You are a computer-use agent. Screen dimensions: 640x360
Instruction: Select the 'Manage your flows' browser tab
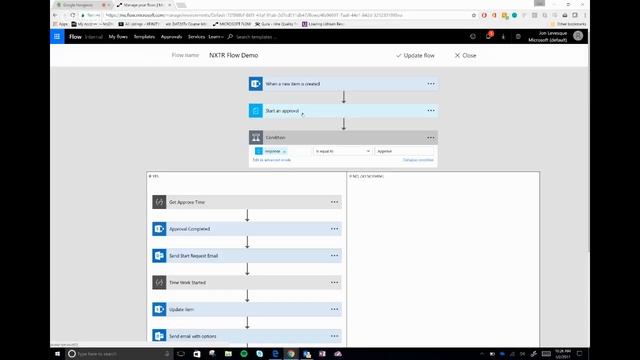coord(143,5)
